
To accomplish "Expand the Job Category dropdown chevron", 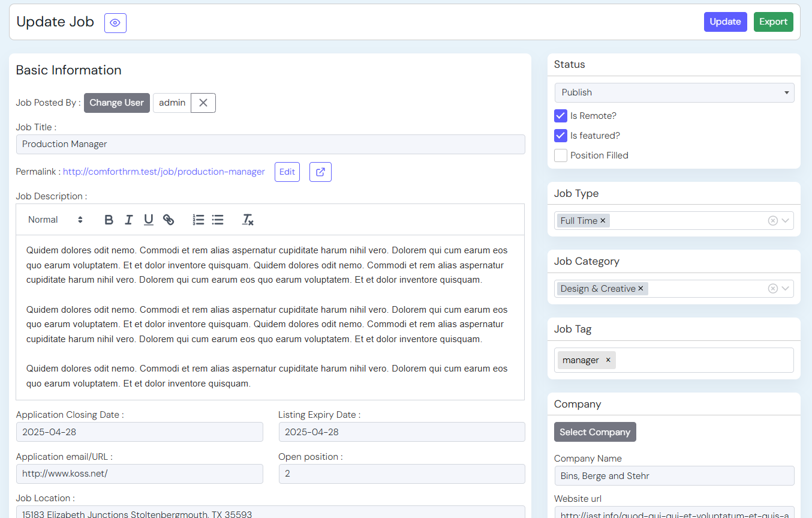I will (x=786, y=289).
